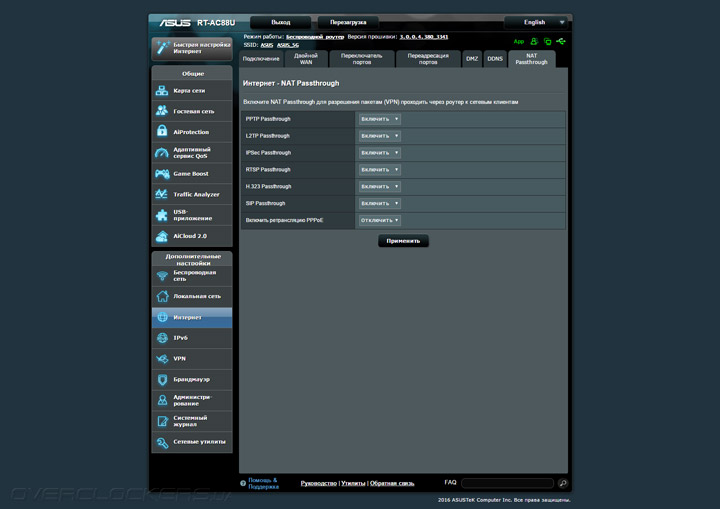The height and width of the screenshot is (509, 720).
Task: Click the AiCloud 2.0 cloud icon
Action: (162, 236)
